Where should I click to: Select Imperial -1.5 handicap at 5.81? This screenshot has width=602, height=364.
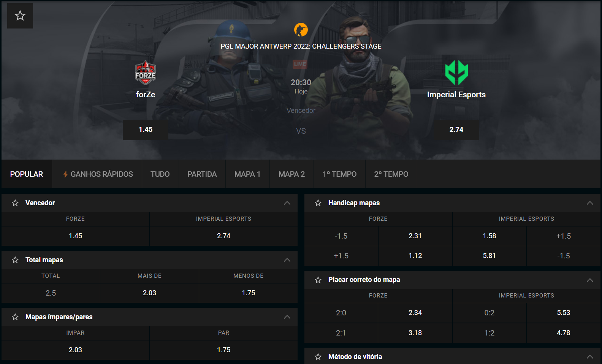[489, 256]
